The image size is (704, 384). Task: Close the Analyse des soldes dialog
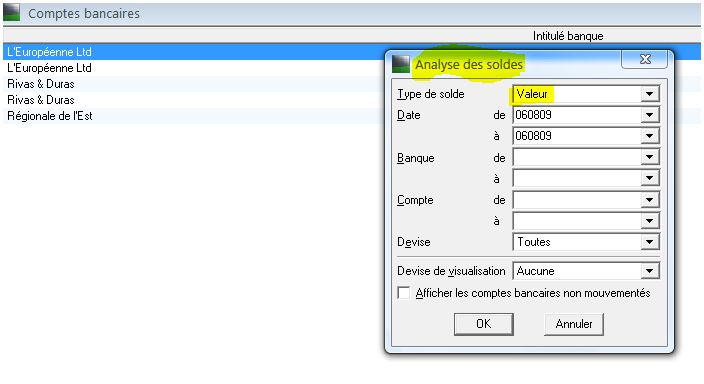pyautogui.click(x=645, y=59)
